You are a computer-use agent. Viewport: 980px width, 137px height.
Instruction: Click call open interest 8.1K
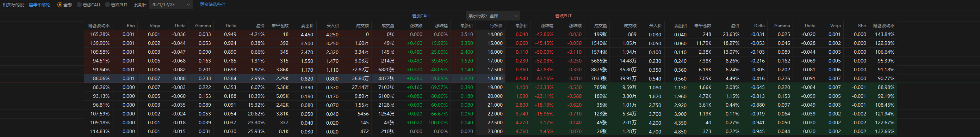[x=284, y=131]
